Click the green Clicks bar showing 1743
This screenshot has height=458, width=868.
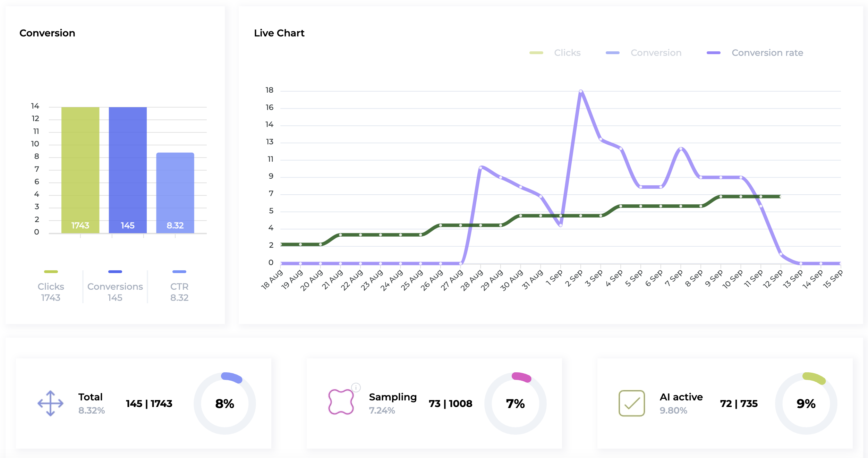pyautogui.click(x=80, y=170)
